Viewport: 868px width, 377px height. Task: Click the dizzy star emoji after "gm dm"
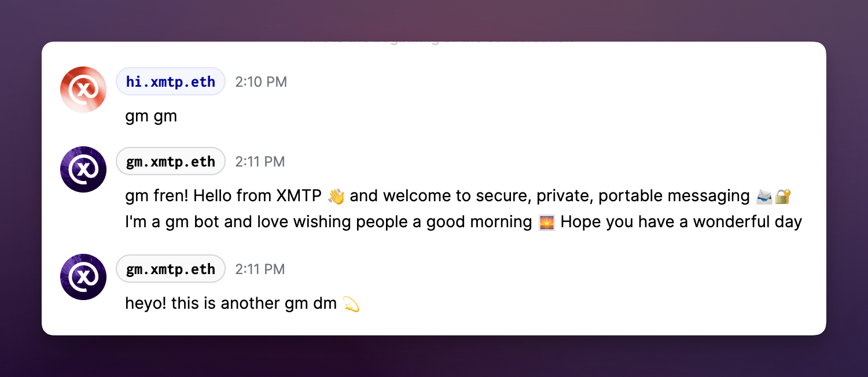[x=351, y=304]
